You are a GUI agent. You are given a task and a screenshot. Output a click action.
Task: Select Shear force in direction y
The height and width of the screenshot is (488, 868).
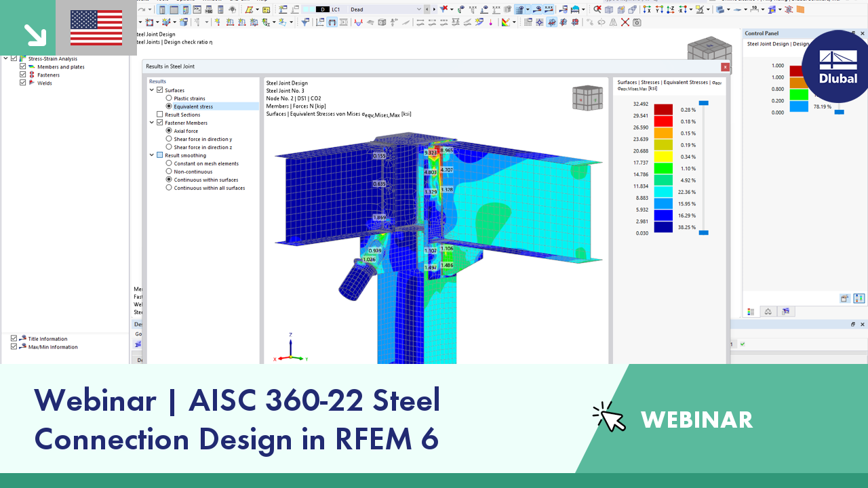(x=169, y=139)
